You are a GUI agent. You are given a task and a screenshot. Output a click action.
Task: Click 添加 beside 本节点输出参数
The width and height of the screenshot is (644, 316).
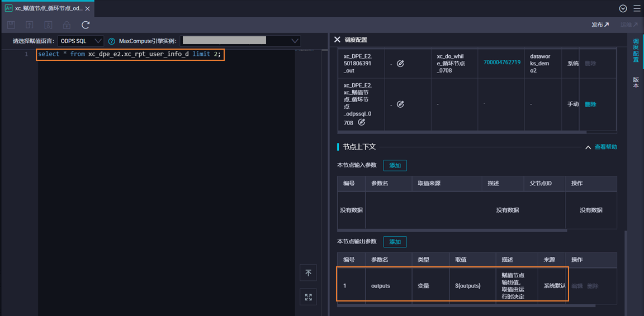point(395,242)
